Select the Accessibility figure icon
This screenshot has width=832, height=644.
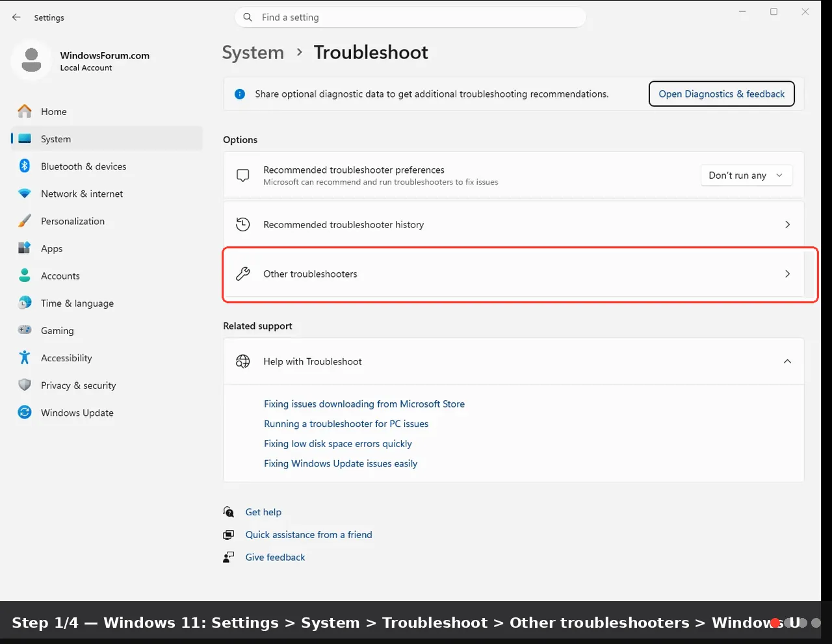coord(25,357)
